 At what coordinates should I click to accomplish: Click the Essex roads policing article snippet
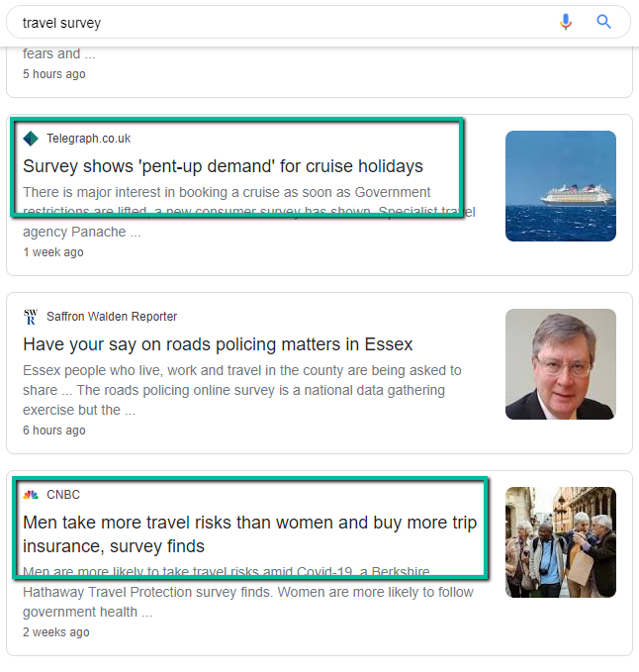pyautogui.click(x=242, y=390)
